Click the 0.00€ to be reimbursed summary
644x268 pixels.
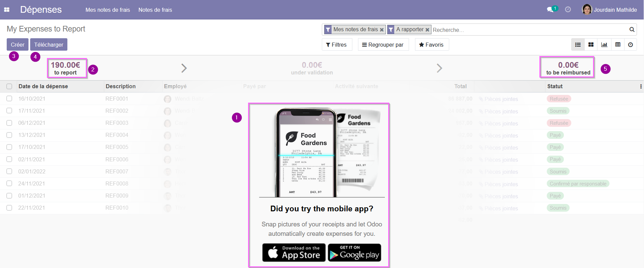tap(568, 68)
